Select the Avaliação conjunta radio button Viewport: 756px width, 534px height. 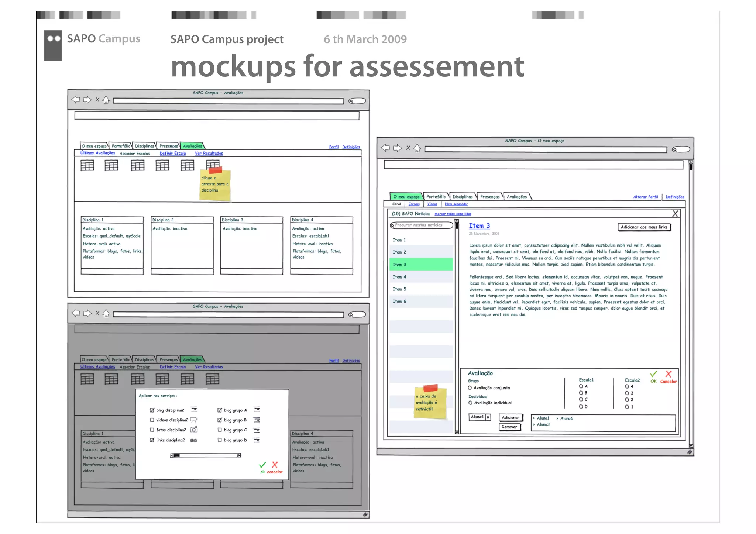tap(470, 388)
